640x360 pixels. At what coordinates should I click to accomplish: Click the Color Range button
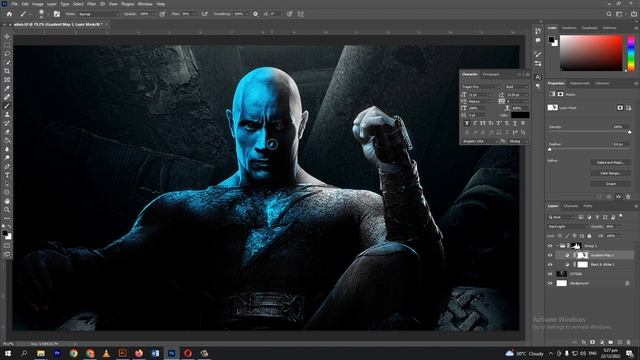click(610, 173)
